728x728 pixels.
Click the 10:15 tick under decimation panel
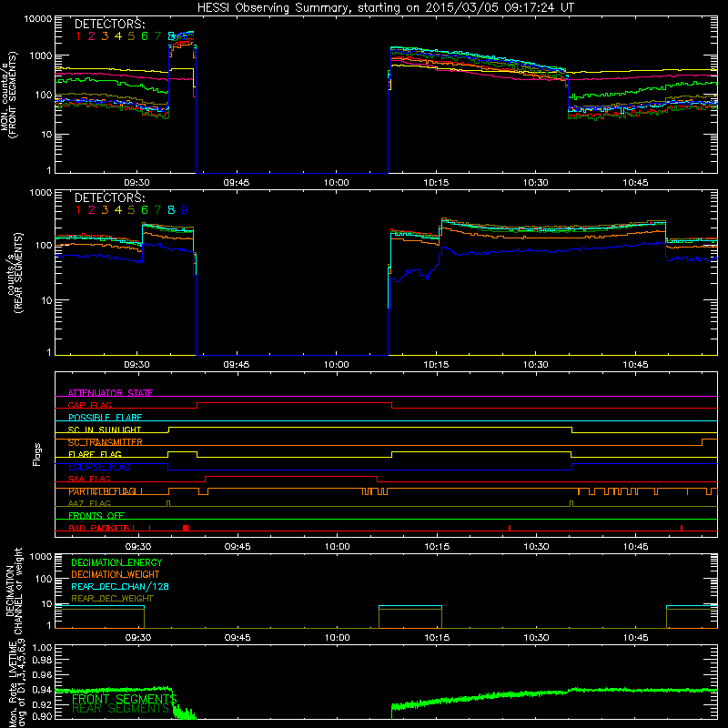click(437, 638)
